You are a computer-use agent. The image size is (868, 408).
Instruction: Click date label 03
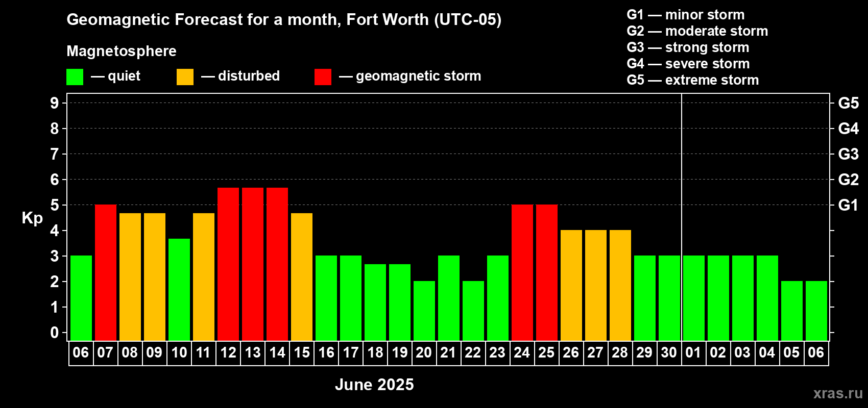(742, 352)
